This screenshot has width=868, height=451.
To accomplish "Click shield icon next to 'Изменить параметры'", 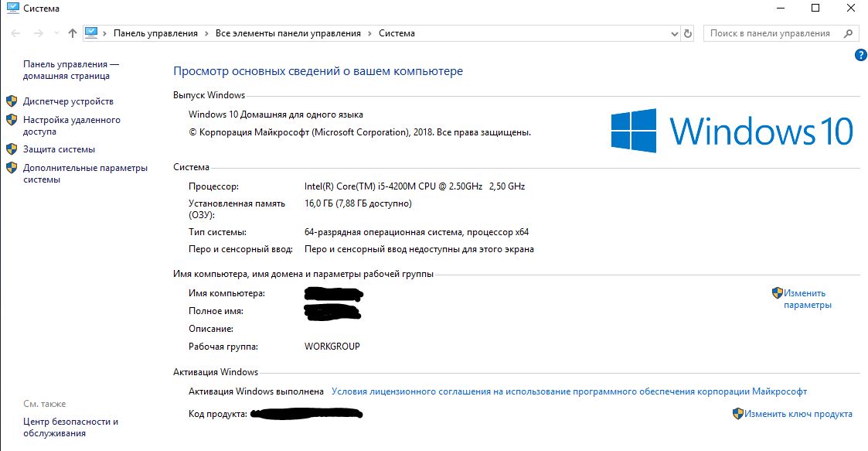I will coord(778,292).
